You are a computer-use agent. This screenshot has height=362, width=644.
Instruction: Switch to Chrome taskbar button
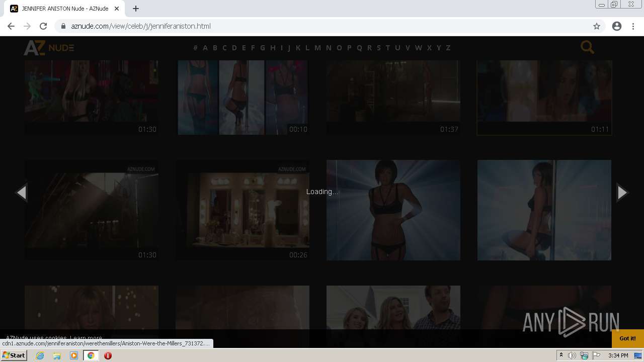coord(91,355)
